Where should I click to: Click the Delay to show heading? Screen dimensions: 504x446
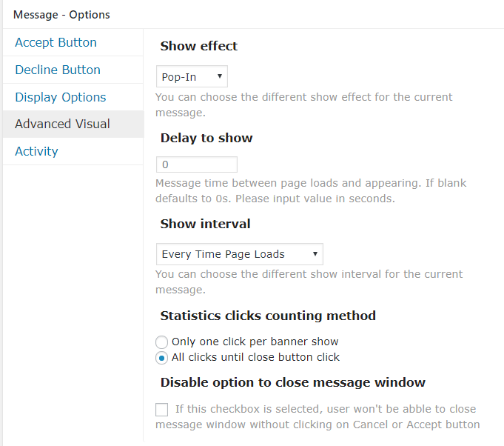[x=206, y=138]
